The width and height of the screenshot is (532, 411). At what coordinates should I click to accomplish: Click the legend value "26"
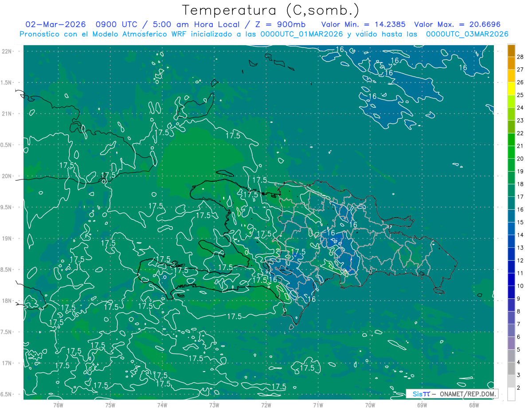pyautogui.click(x=520, y=82)
